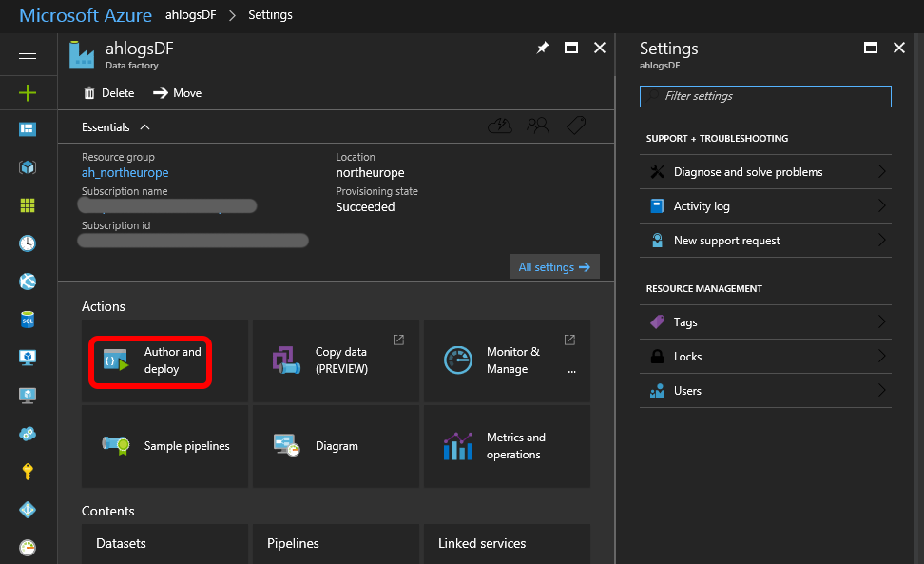This screenshot has width=924, height=564.
Task: Open Copy data tile's external link icon
Action: tap(399, 340)
